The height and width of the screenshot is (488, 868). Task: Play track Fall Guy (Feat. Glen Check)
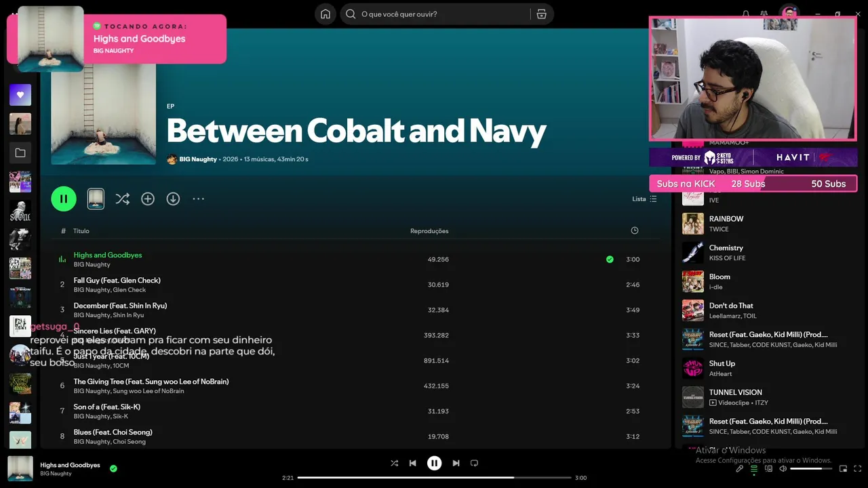coord(117,280)
